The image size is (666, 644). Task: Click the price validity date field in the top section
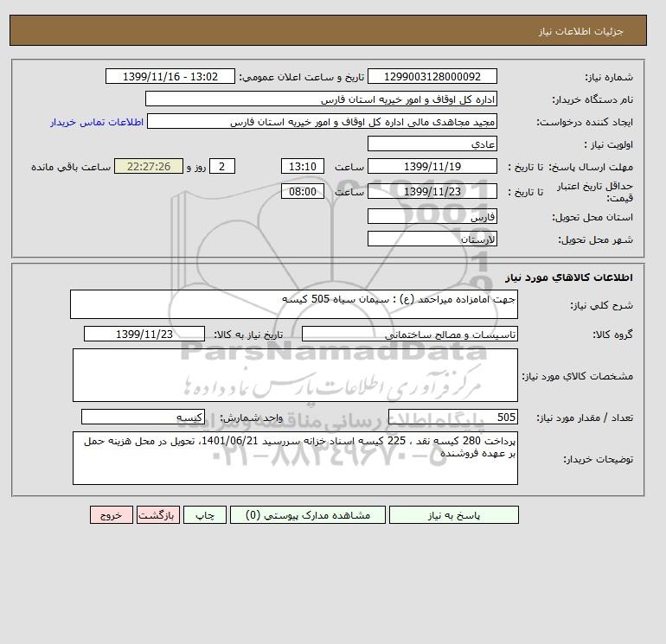pyautogui.click(x=432, y=191)
